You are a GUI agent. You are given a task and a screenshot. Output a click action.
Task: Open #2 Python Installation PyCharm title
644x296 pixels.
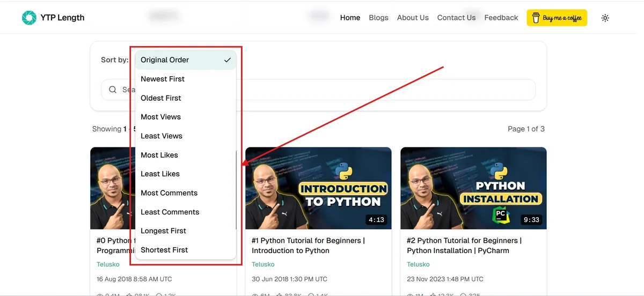tap(464, 246)
